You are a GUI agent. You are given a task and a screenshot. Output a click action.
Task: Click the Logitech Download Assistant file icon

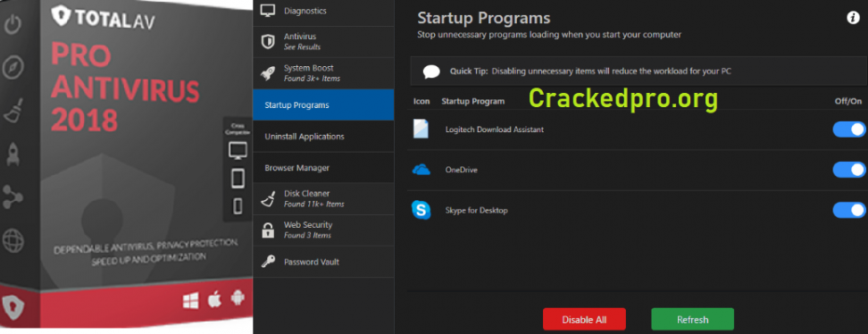click(x=421, y=129)
